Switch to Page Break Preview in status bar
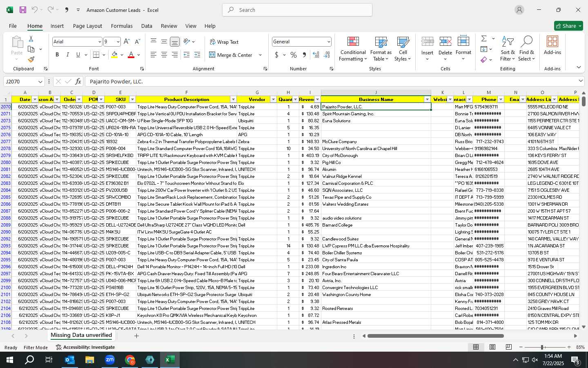 click(x=509, y=347)
